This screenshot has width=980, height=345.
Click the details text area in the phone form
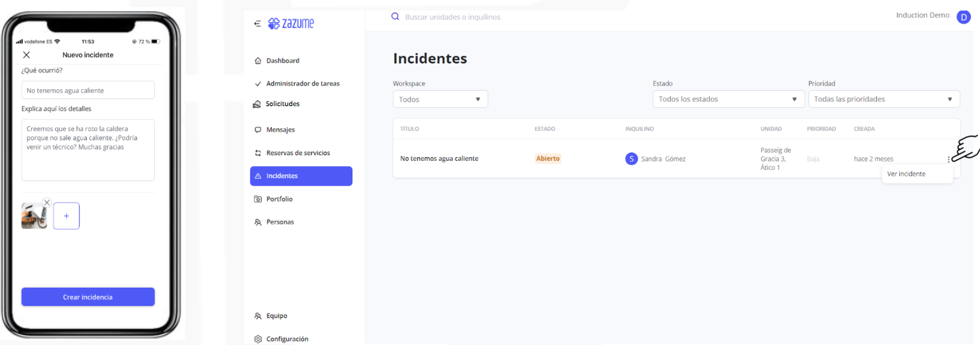(x=88, y=150)
